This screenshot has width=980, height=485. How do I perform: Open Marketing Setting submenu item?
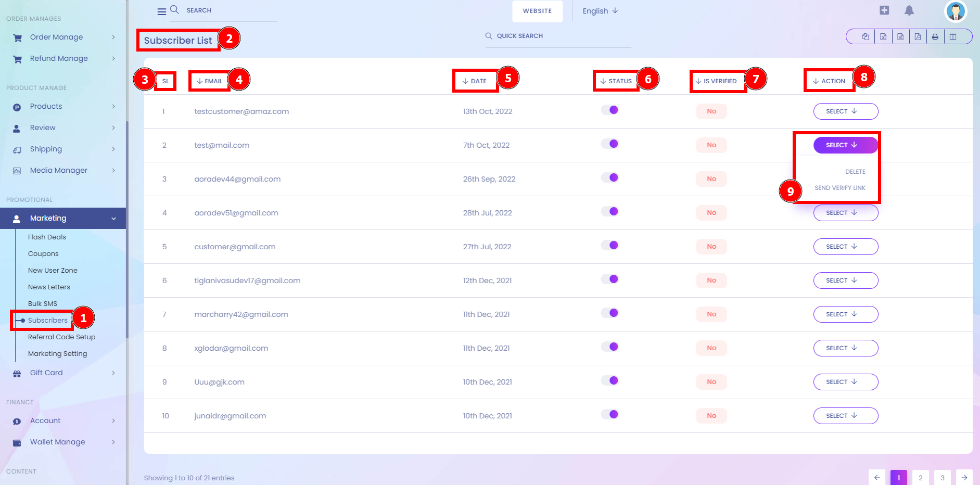(x=57, y=354)
